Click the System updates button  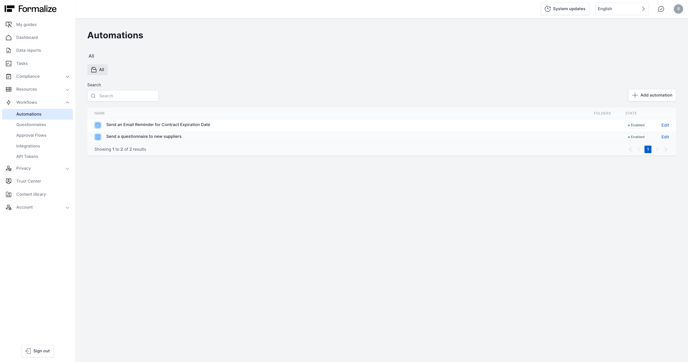click(565, 9)
